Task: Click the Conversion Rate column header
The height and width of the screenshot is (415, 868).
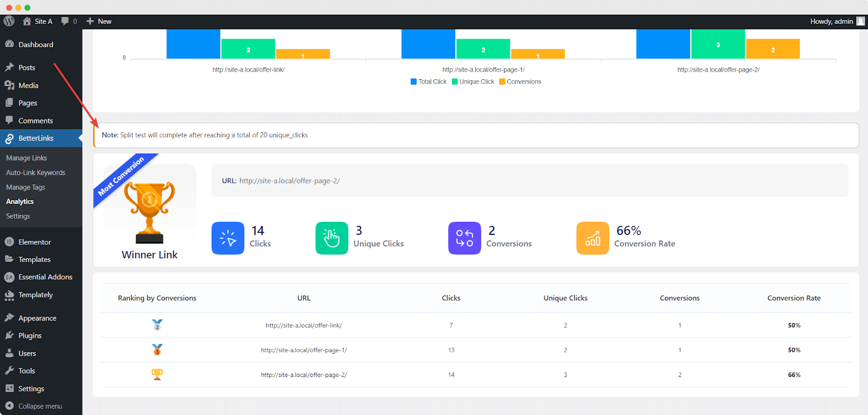Action: pos(794,298)
